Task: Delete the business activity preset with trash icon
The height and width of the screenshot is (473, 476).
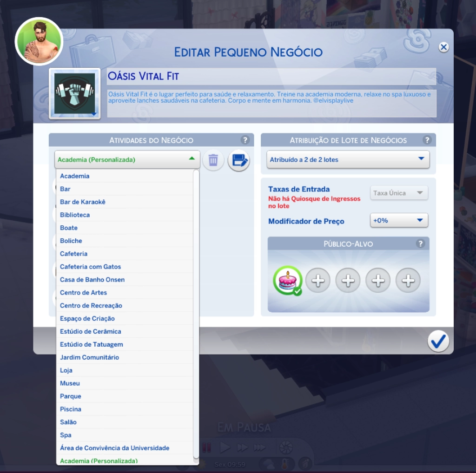Action: (x=213, y=160)
